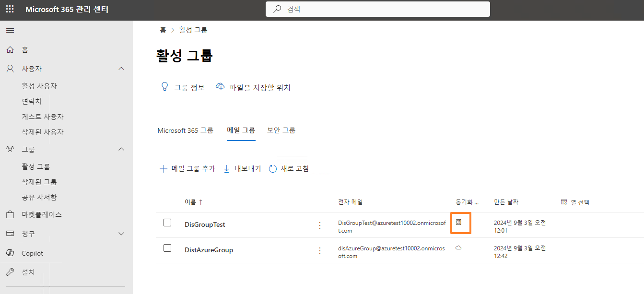Open 게스트 사용자 in the sidebar

coord(43,117)
